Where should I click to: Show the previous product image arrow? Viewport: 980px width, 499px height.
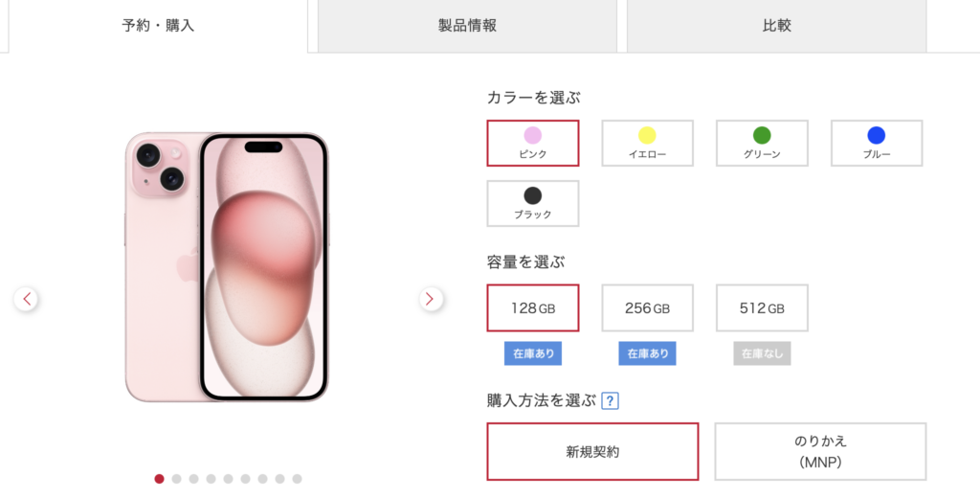[26, 299]
